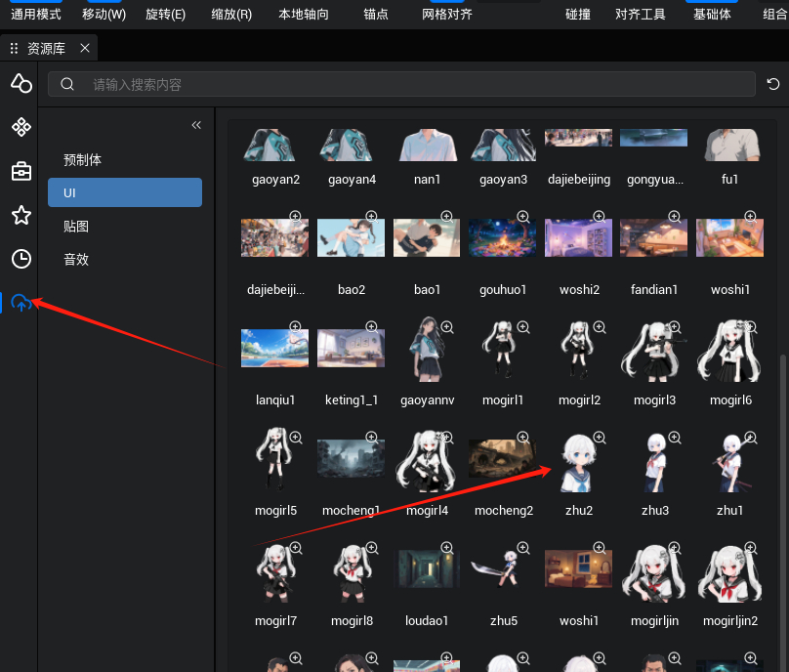Click the dajiebeijing asset name label
Viewport: 789px width, 672px height.
(x=579, y=179)
